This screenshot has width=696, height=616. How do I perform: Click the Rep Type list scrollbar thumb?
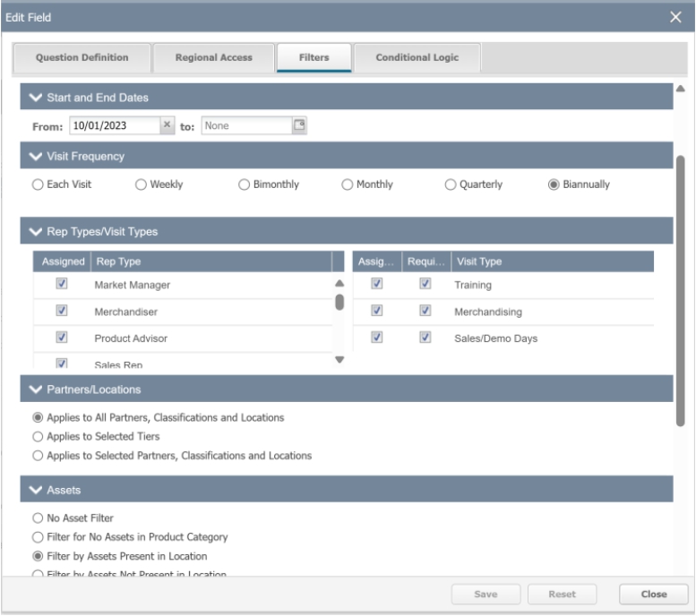[x=339, y=303]
